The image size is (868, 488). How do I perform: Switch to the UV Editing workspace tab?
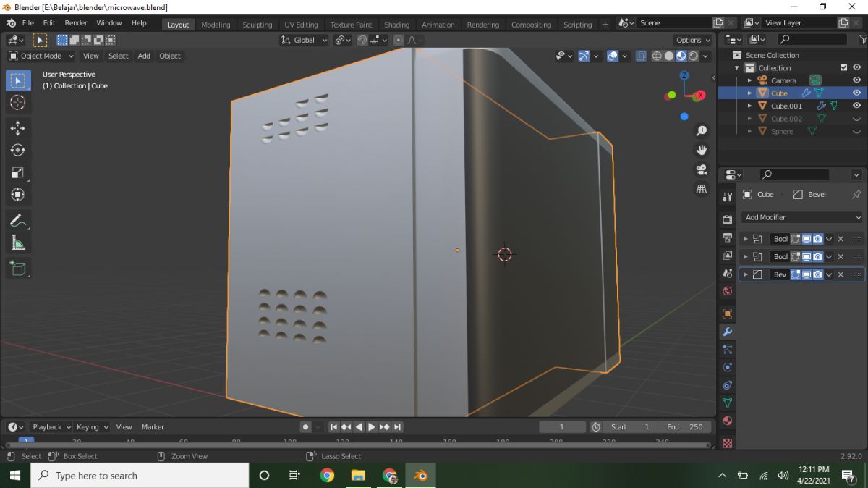301,24
